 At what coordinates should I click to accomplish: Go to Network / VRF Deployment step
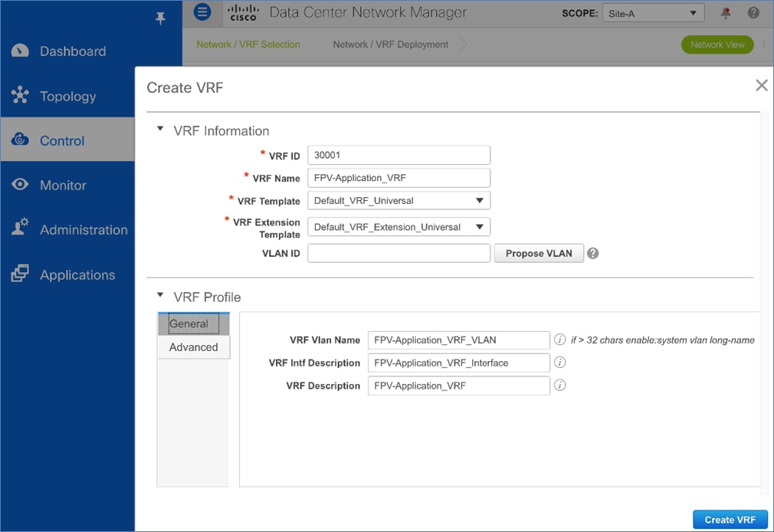391,44
